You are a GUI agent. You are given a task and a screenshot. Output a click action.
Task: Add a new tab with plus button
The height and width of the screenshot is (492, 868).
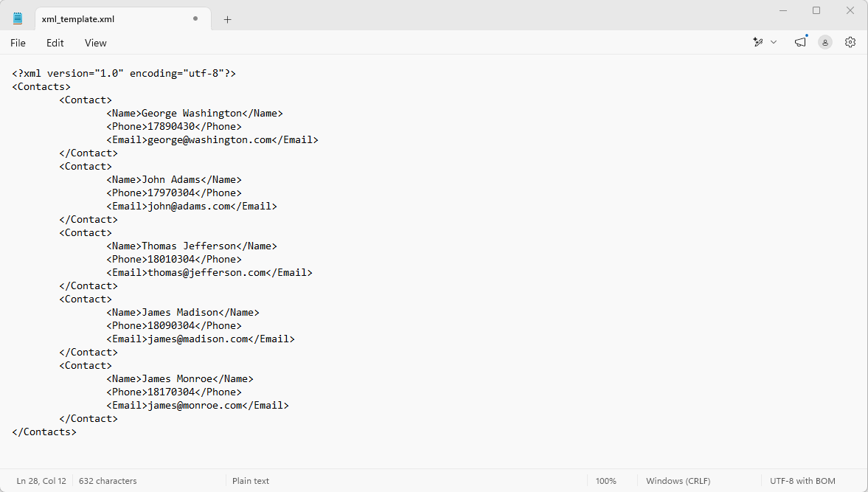[228, 19]
